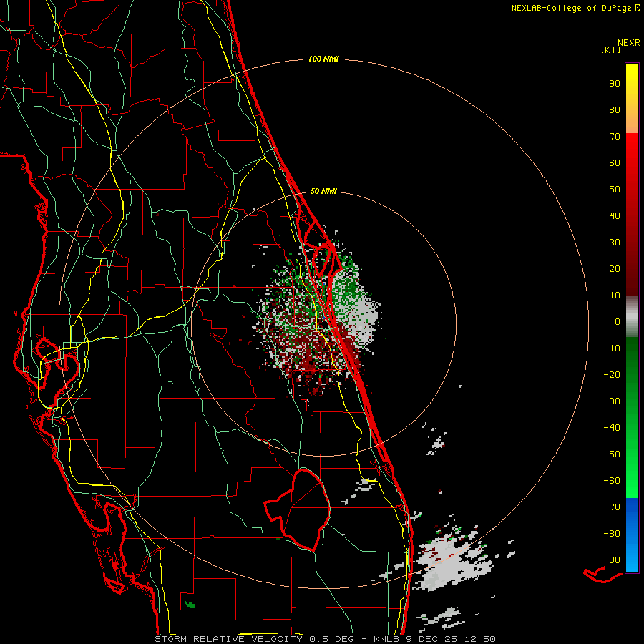The width and height of the screenshot is (644, 644).
Task: Click the -10 value on the velocity scale
Action: tap(612, 348)
